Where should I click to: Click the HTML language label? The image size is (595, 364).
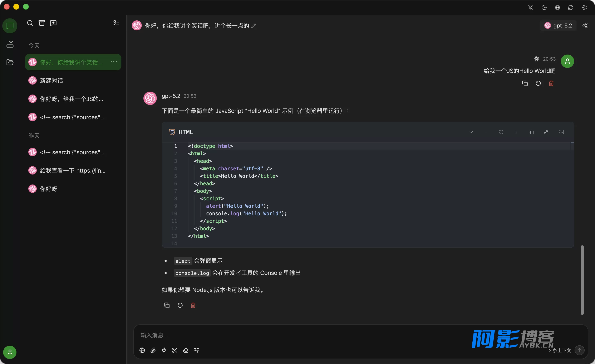click(186, 132)
